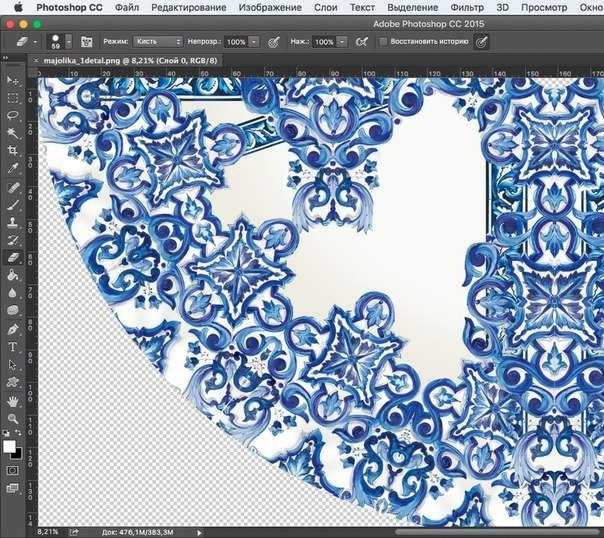Open the 3D menu
Viewport: 604px width, 538px height.
point(502,7)
